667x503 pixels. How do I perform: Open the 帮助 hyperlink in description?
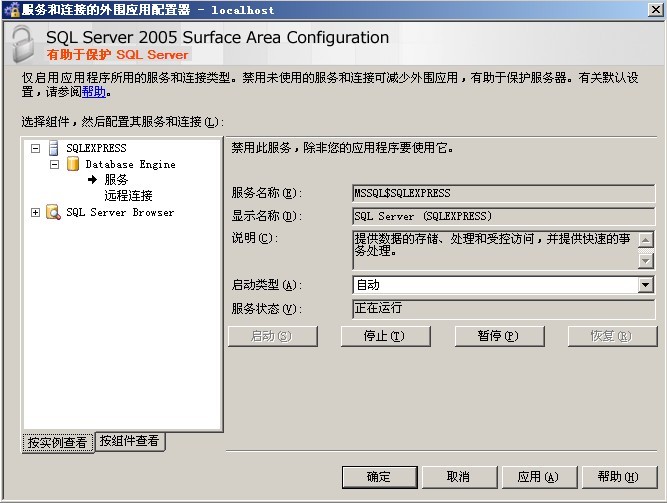pos(94,91)
